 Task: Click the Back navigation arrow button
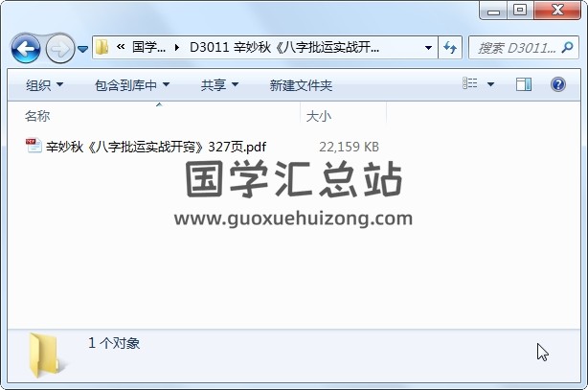[26, 48]
